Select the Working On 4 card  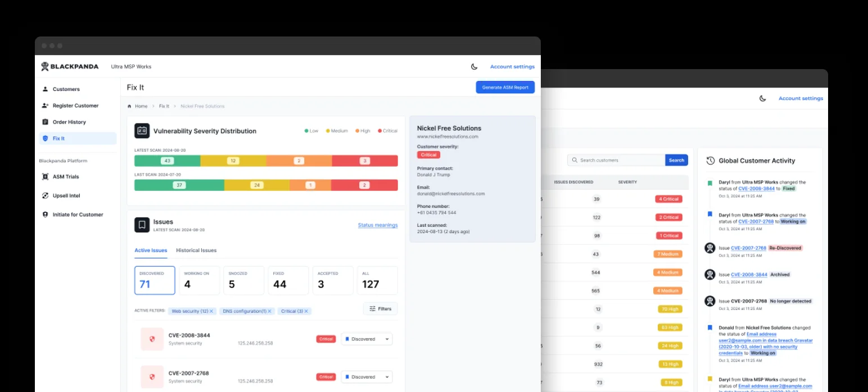tap(199, 280)
